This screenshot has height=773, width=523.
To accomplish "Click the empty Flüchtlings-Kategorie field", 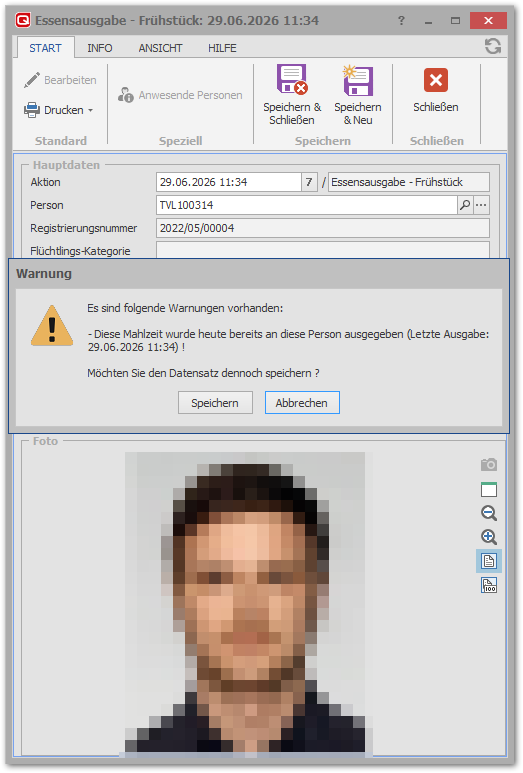I will (x=323, y=249).
